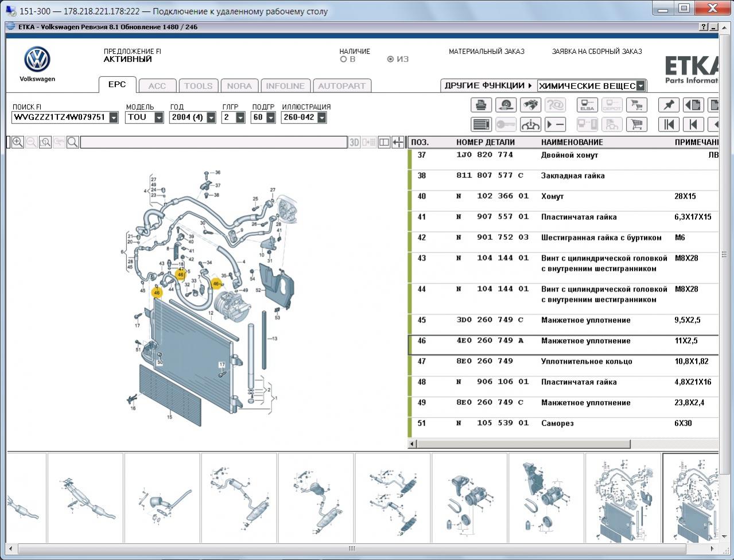Open the wheel and tire catalog icon

[x=506, y=105]
